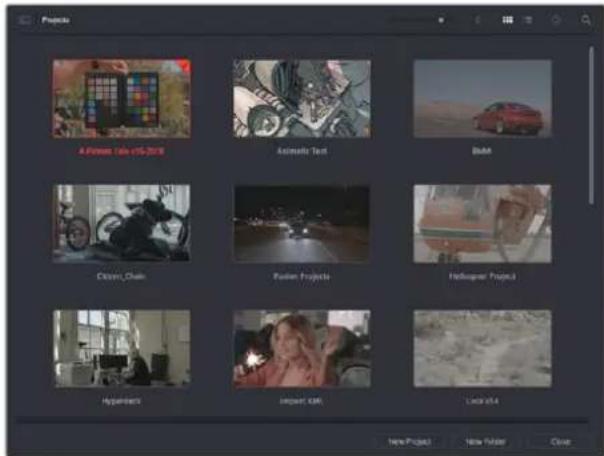604x456 pixels.
Task: Click the 'Import XML' project label
Action: pos(301,401)
